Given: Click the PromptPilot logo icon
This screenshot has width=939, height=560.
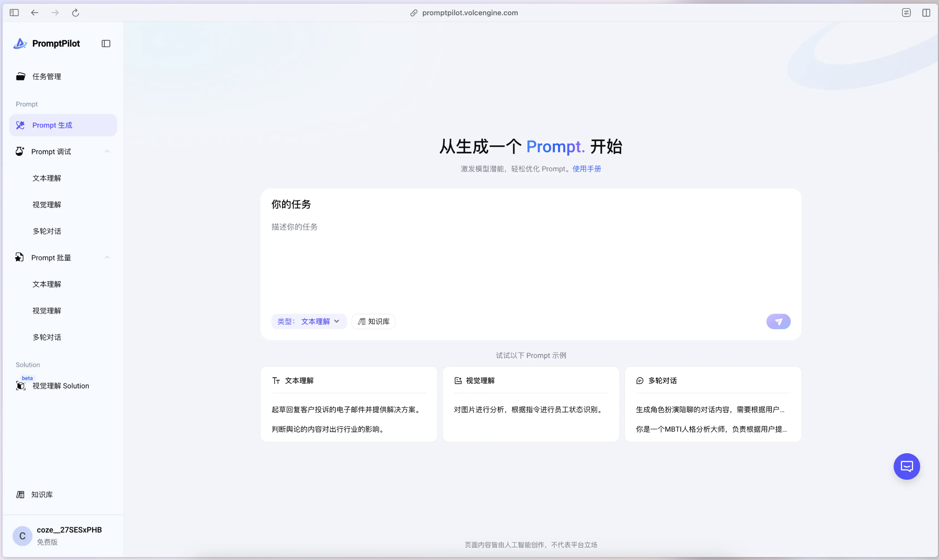Looking at the screenshot, I should click(20, 44).
